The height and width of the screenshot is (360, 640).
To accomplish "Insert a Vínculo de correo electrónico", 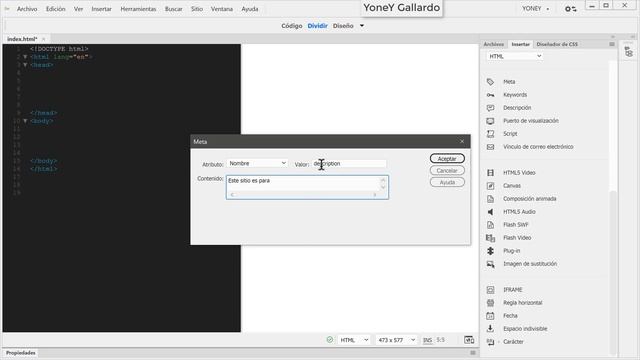I will (538, 147).
